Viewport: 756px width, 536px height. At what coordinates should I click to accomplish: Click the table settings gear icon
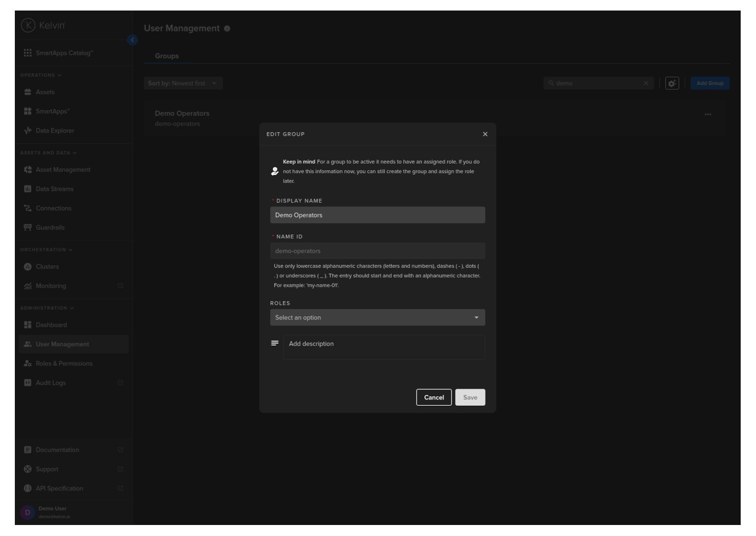[672, 83]
